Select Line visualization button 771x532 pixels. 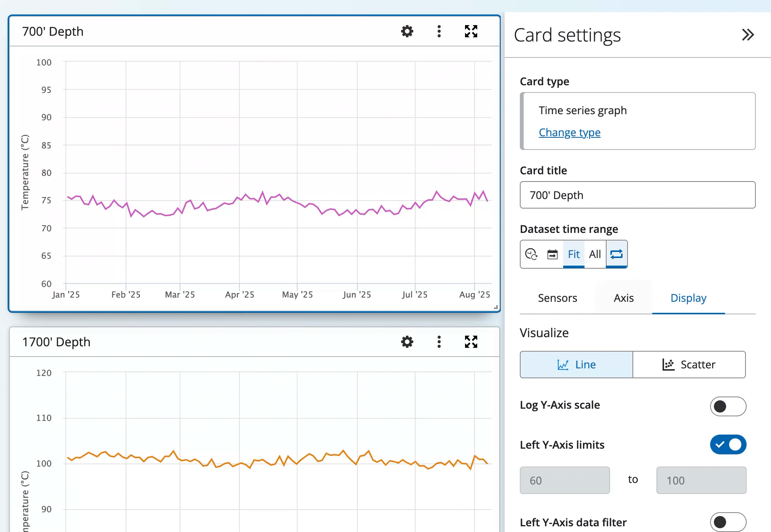pyautogui.click(x=576, y=365)
